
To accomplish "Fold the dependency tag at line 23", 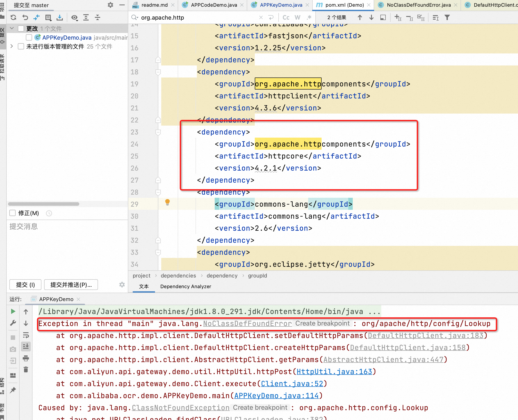I will [158, 132].
